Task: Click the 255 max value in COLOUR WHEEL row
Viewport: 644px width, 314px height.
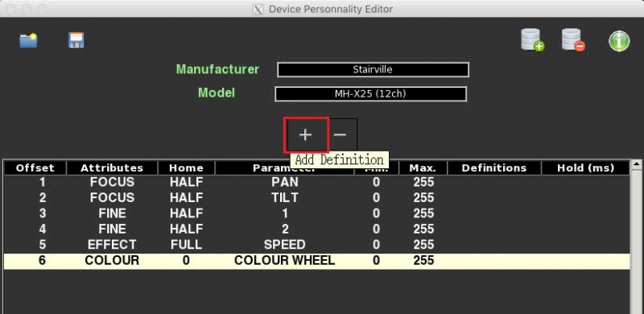Action: pos(423,260)
